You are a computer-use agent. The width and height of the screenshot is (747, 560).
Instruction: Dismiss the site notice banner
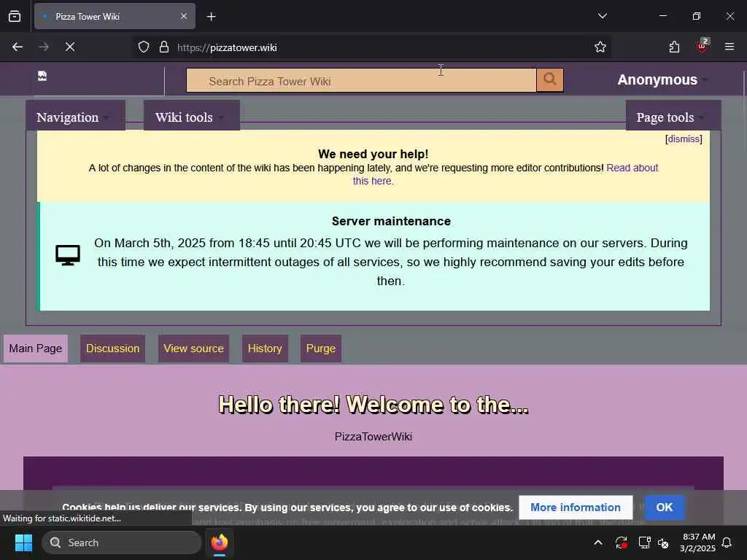(684, 139)
